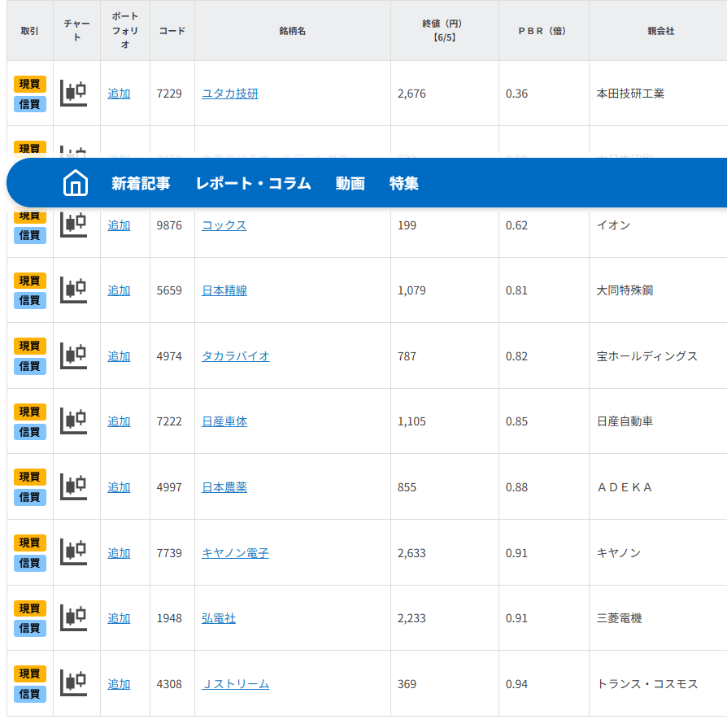Open the chart icon for ユタカ技研
Image resolution: width=727 pixels, height=728 pixels.
click(74, 93)
